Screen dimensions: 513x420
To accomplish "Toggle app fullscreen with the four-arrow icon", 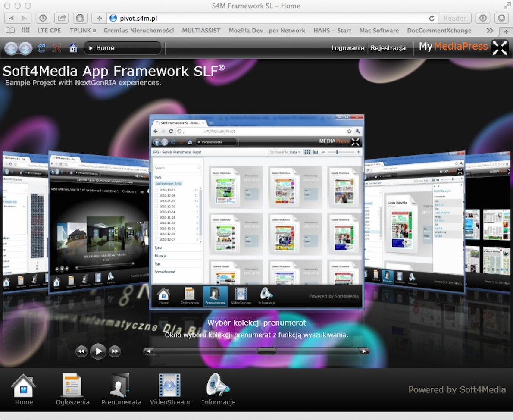I will click(500, 48).
